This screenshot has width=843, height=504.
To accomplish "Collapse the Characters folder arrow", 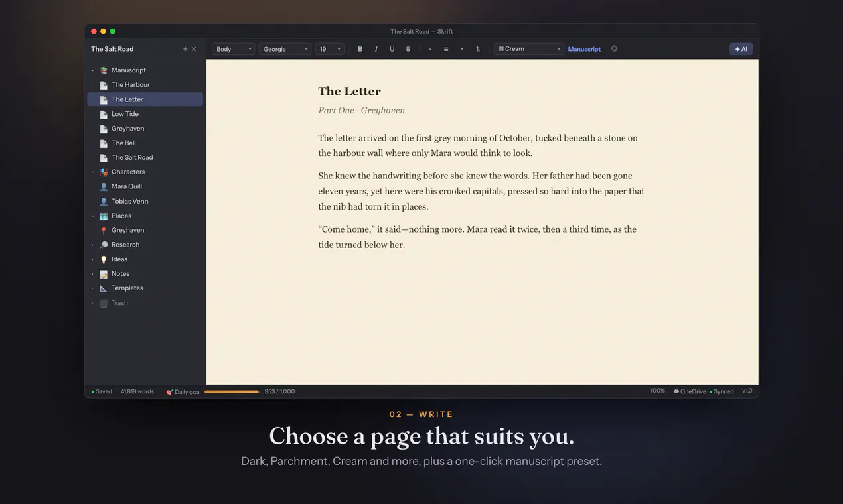I will 92,172.
